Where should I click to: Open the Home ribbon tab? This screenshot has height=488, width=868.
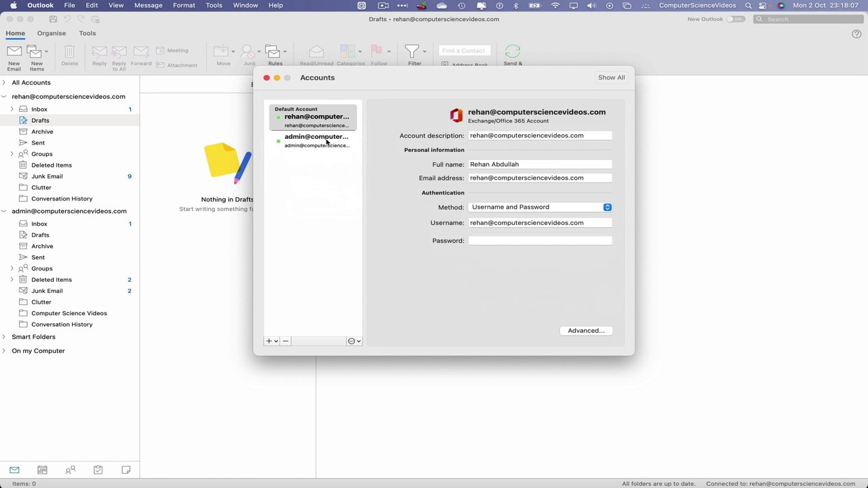tap(15, 33)
